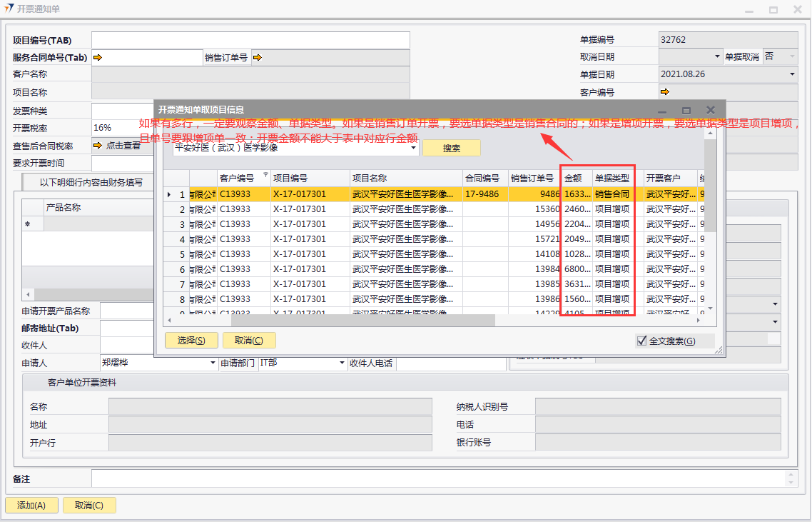Minimize the 开票通知单取项目信息 dialog
Screen dimensions: 812x522
662,111
